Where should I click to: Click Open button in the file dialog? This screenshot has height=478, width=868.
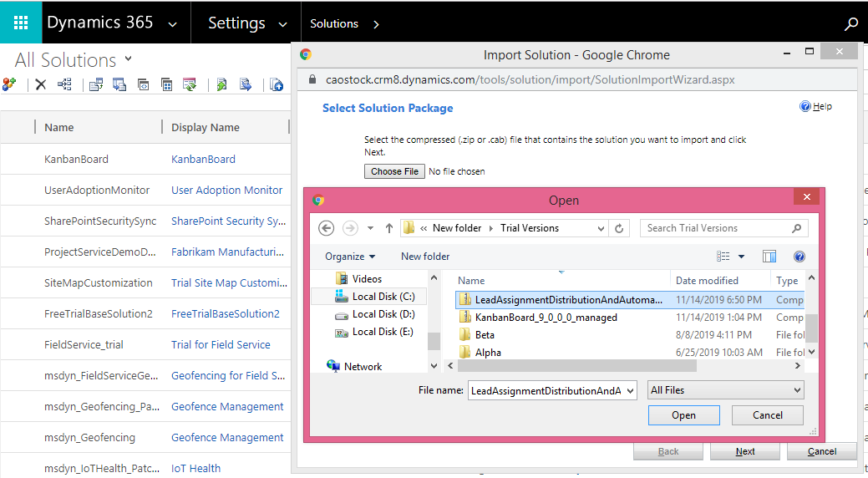pos(683,415)
